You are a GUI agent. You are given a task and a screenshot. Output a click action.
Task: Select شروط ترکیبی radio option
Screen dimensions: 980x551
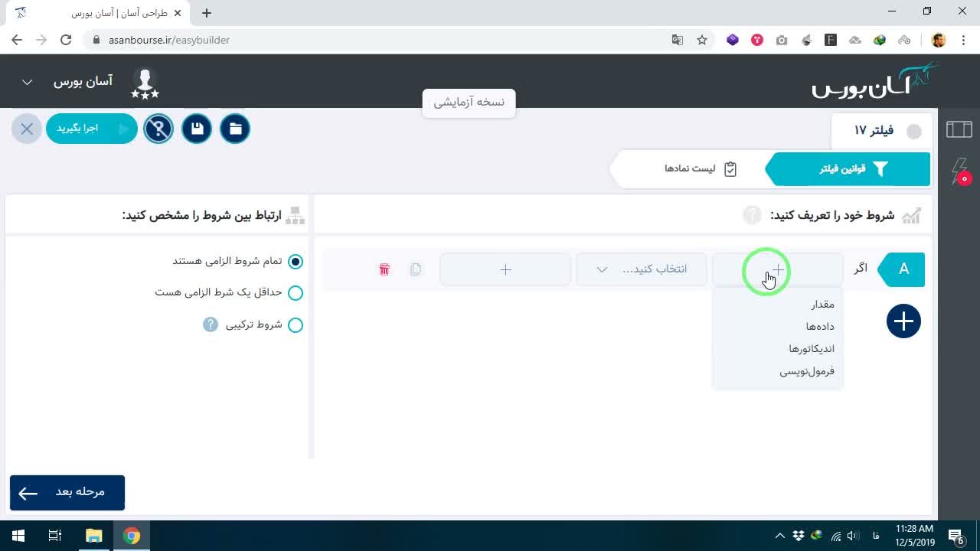pyautogui.click(x=296, y=325)
